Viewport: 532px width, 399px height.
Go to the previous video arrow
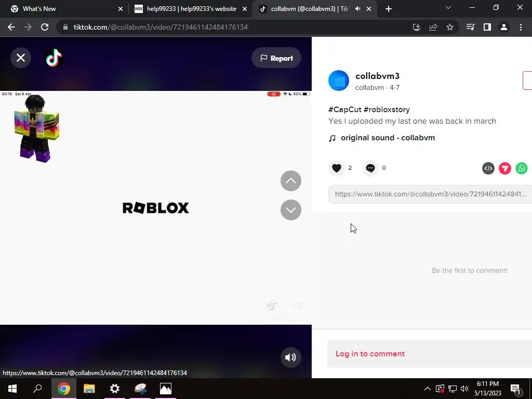291,181
